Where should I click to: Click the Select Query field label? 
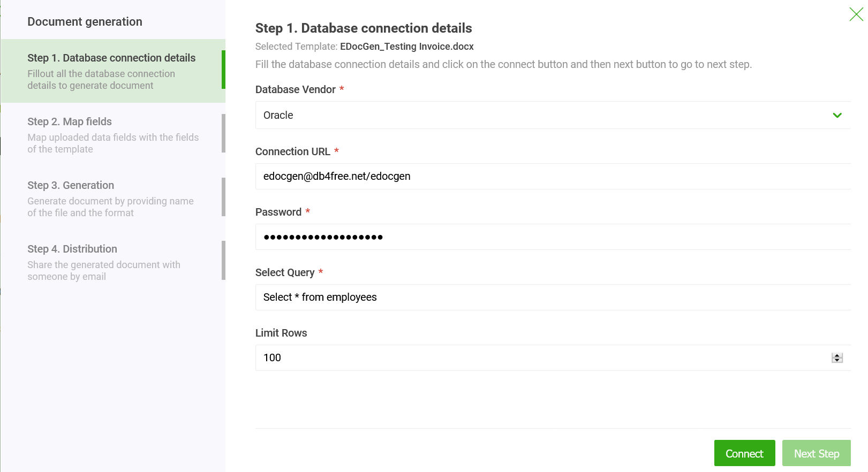(284, 272)
